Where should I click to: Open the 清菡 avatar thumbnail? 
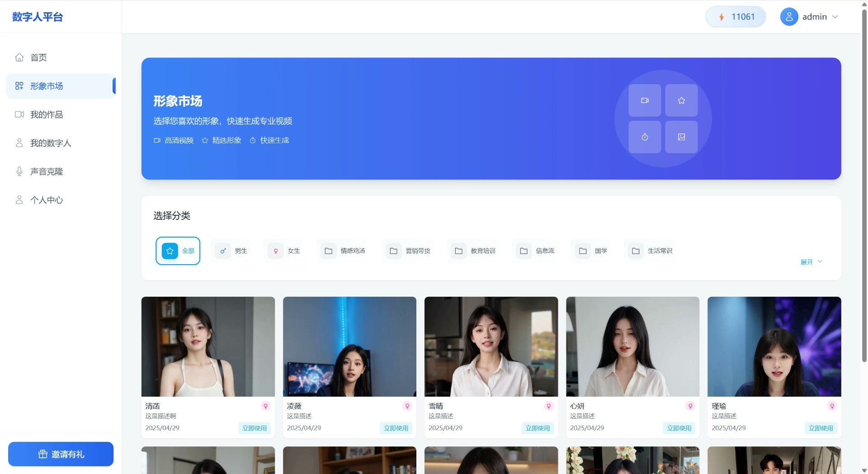click(208, 346)
